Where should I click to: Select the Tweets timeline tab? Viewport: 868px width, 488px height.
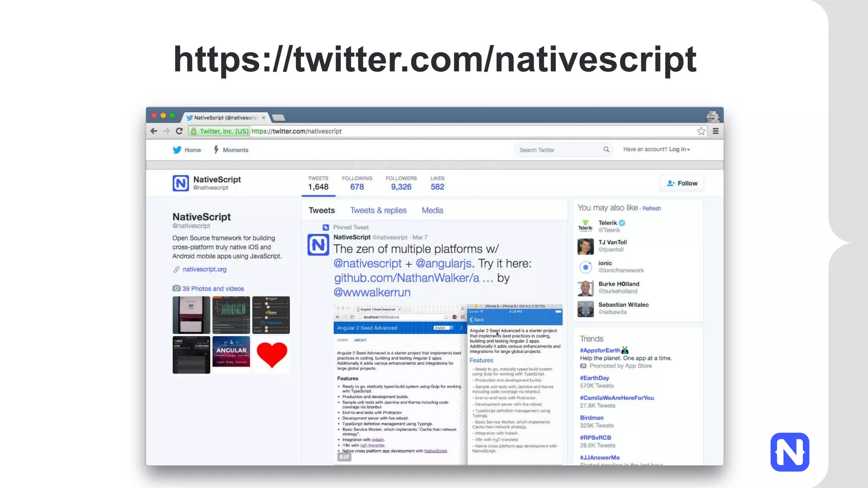pos(322,211)
